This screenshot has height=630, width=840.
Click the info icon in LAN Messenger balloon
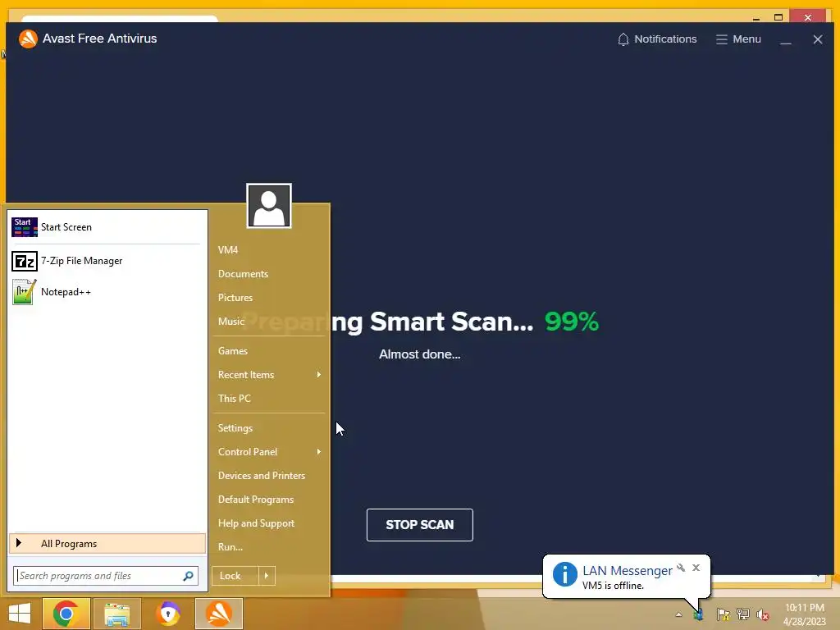click(x=564, y=574)
